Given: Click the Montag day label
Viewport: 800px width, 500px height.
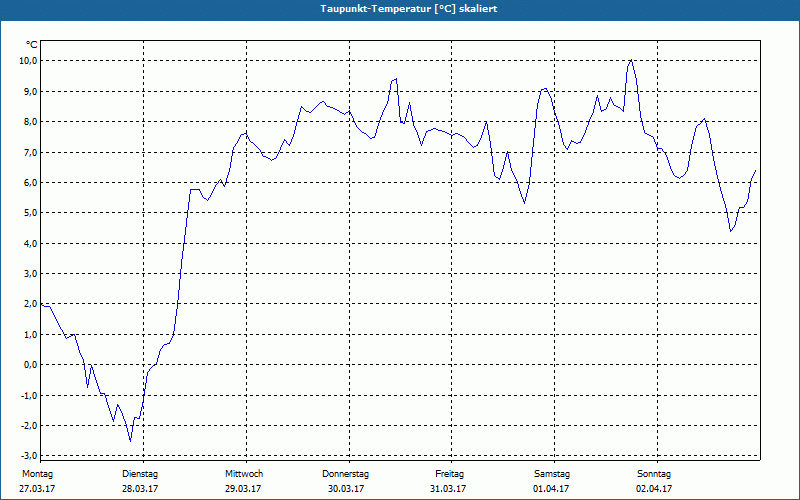Looking at the screenshot, I should click(37, 474).
